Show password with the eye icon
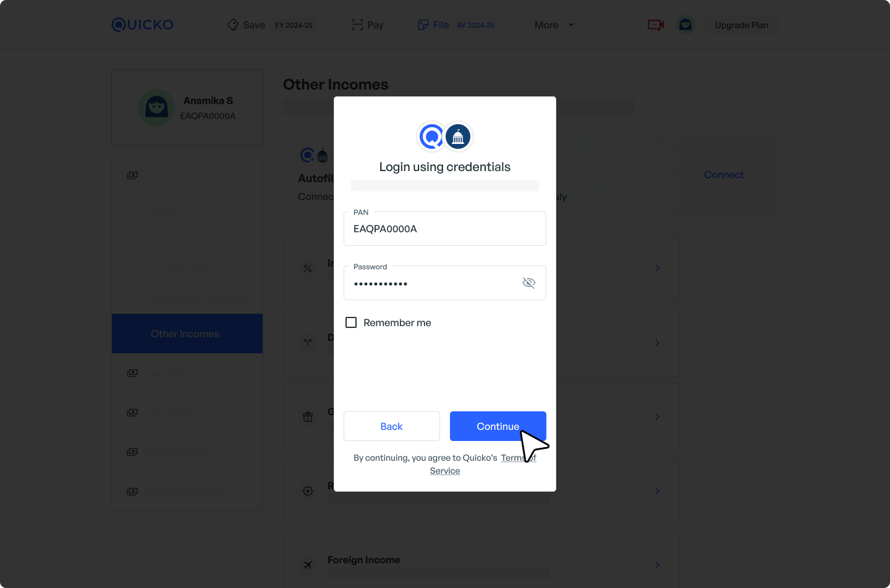The height and width of the screenshot is (588, 890). pyautogui.click(x=529, y=283)
